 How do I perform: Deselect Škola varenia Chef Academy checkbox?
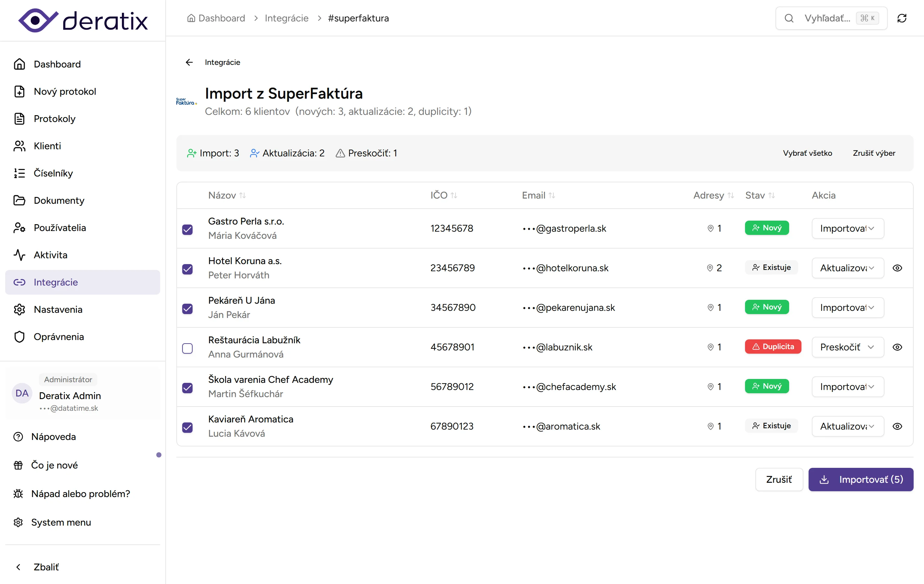coord(187,387)
